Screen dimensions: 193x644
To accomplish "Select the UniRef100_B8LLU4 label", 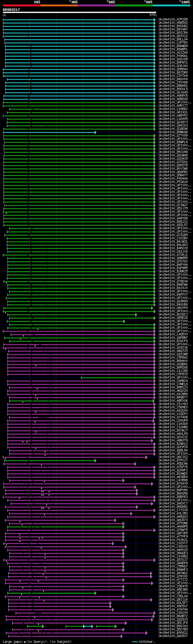I will tap(173, 39).
